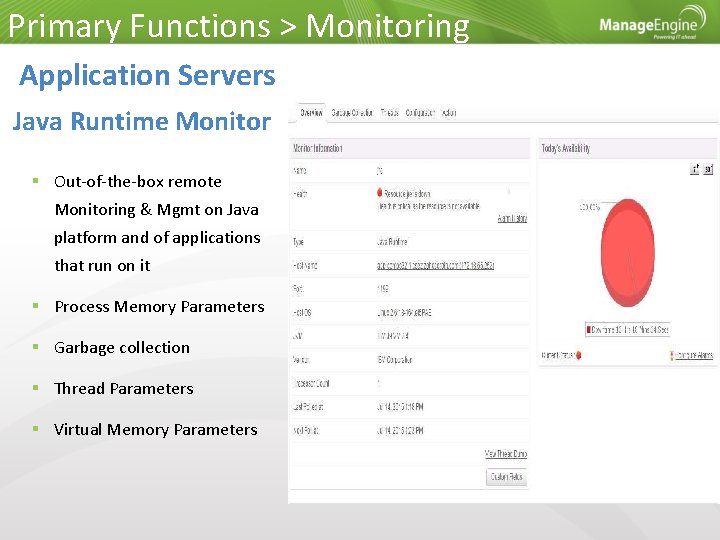The width and height of the screenshot is (720, 540).
Task: Click the 7-day availability report icon
Action: [x=695, y=169]
